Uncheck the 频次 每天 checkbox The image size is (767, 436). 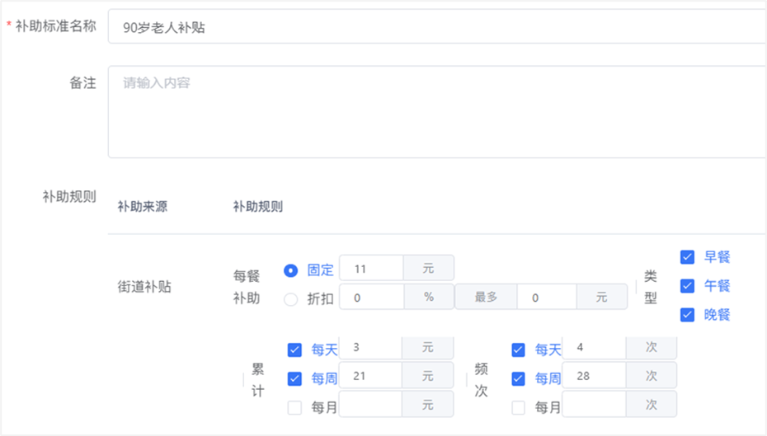point(518,350)
